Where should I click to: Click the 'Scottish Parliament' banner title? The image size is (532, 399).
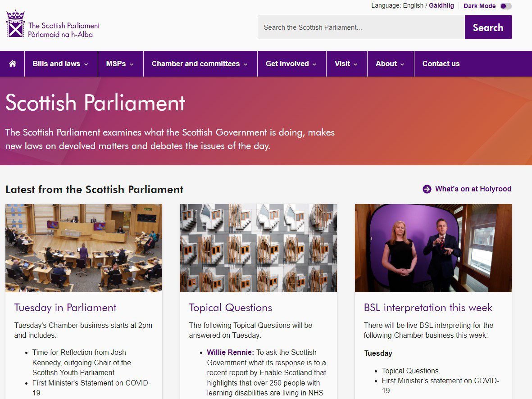(95, 103)
